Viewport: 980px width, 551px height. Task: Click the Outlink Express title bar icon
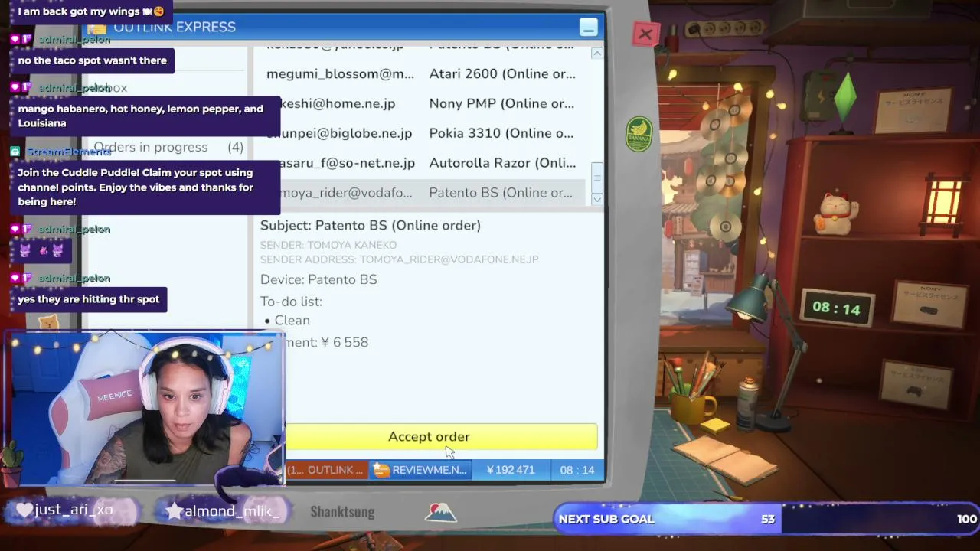[x=97, y=28]
